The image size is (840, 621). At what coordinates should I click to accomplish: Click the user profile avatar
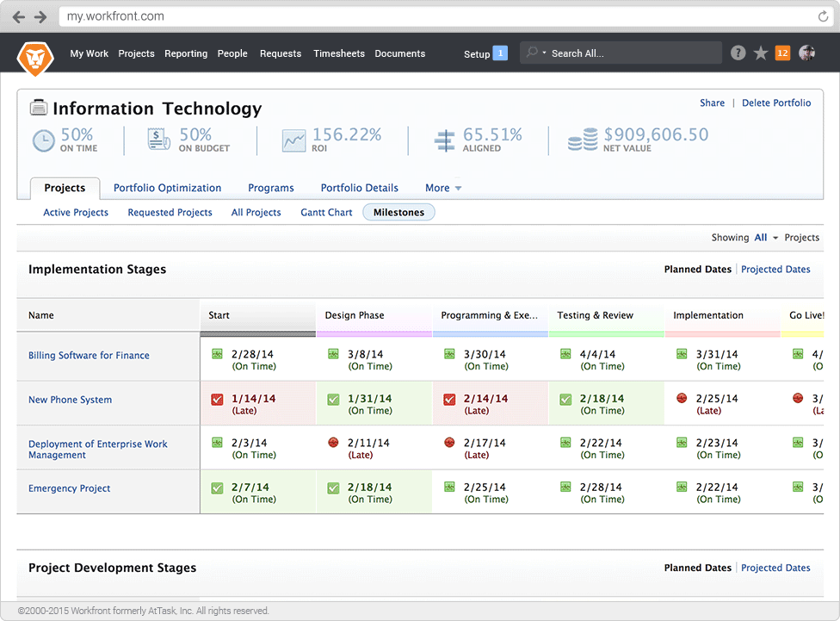tap(806, 53)
